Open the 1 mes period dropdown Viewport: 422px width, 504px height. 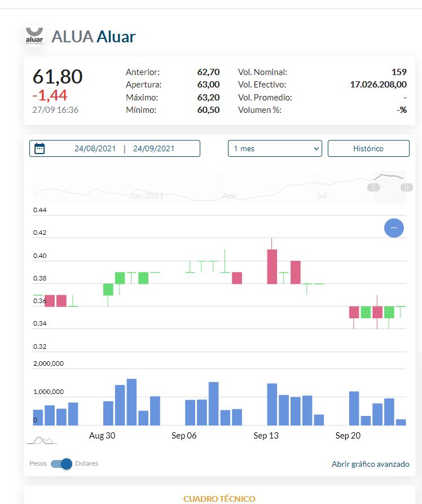275,148
